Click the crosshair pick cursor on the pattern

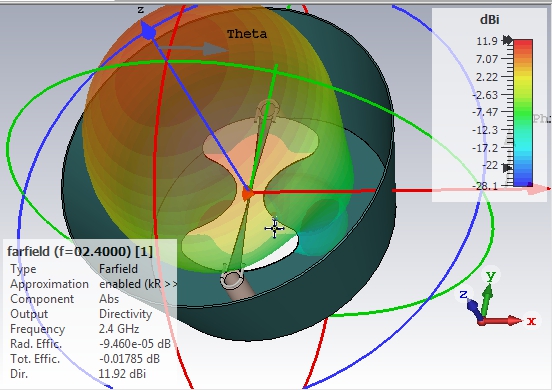274,228
